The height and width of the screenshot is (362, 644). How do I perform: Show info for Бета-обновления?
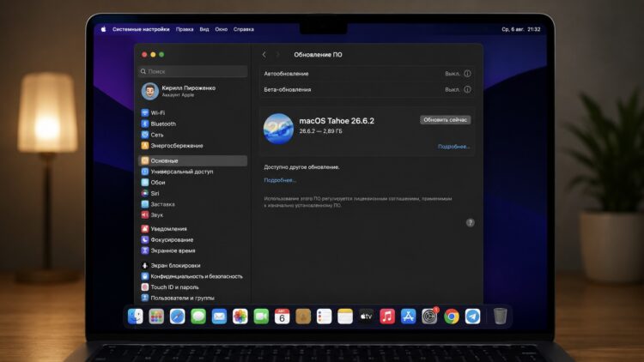[467, 89]
